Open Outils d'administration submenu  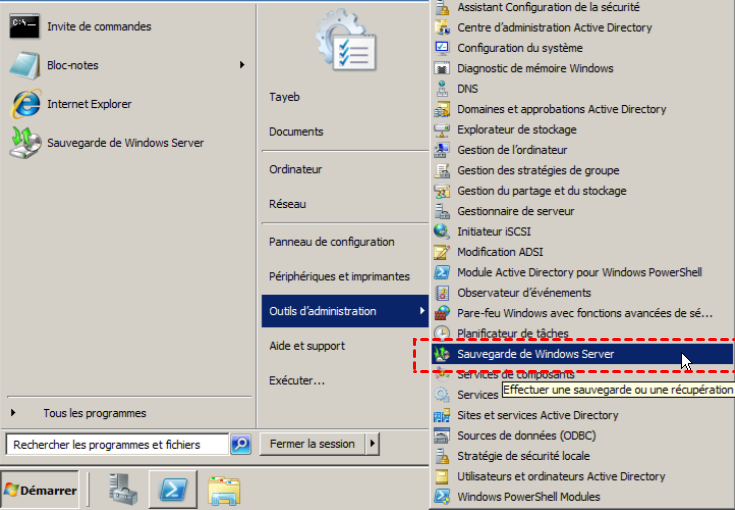345,311
